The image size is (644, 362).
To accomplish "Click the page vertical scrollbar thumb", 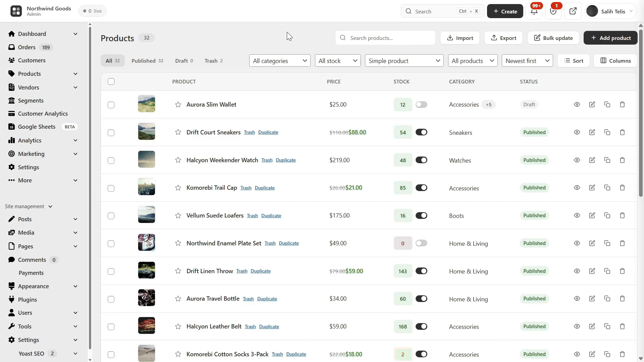I will [x=641, y=113].
